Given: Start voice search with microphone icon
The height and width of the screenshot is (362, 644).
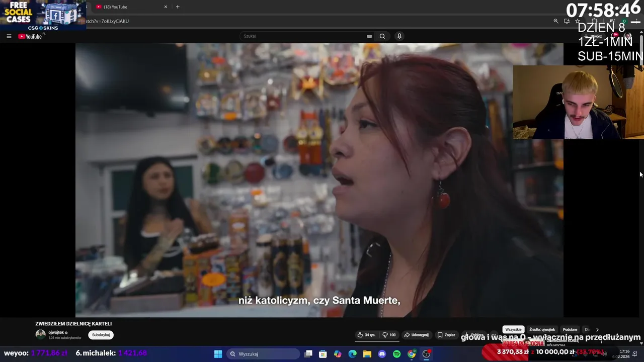Looking at the screenshot, I should 399,36.
